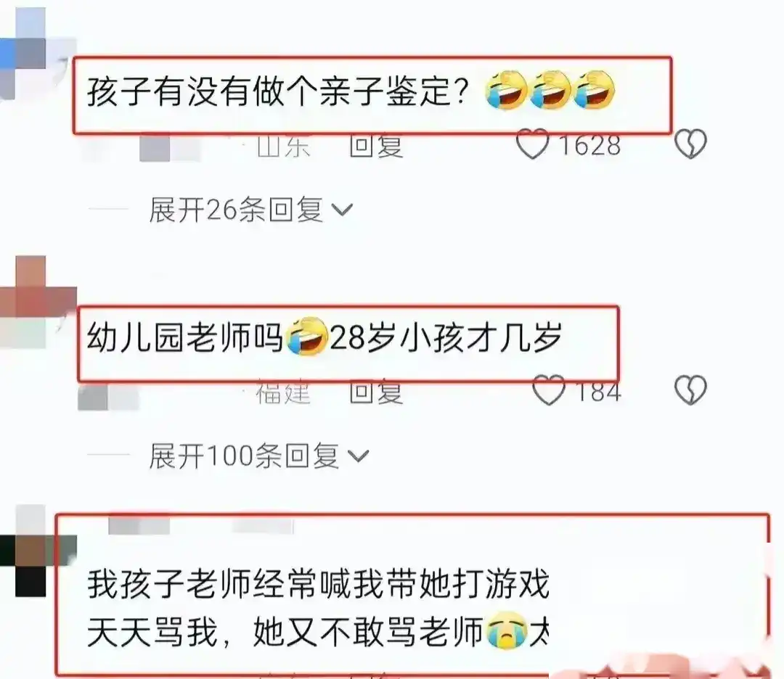The width and height of the screenshot is (784, 679).
Task: Open comment text 孩子有没有做个亲子鉴定
Action: (x=279, y=92)
